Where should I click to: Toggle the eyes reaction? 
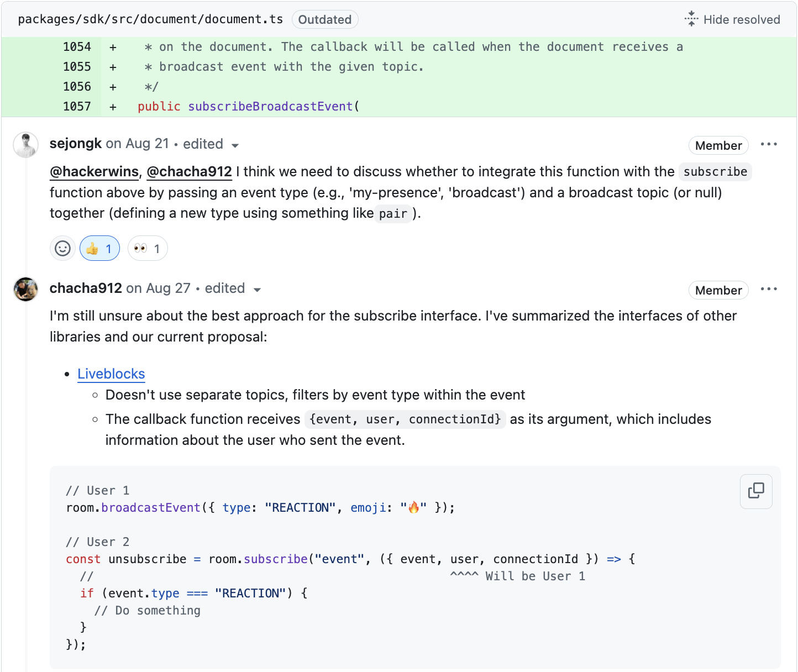pos(147,249)
